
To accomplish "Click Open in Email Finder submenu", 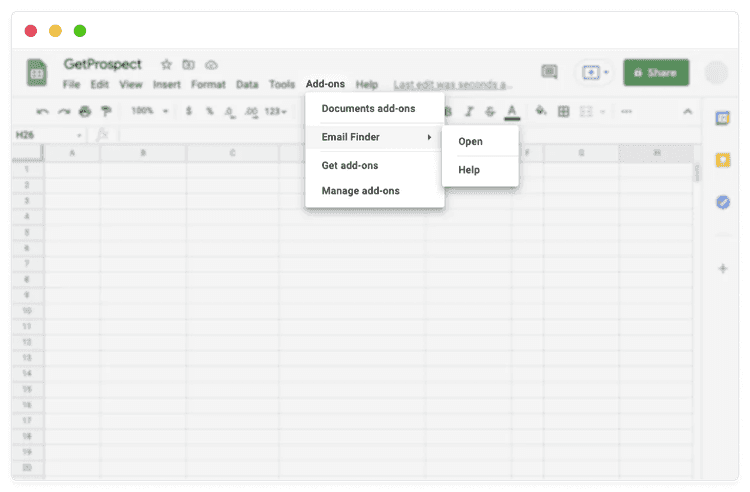I will pyautogui.click(x=470, y=142).
